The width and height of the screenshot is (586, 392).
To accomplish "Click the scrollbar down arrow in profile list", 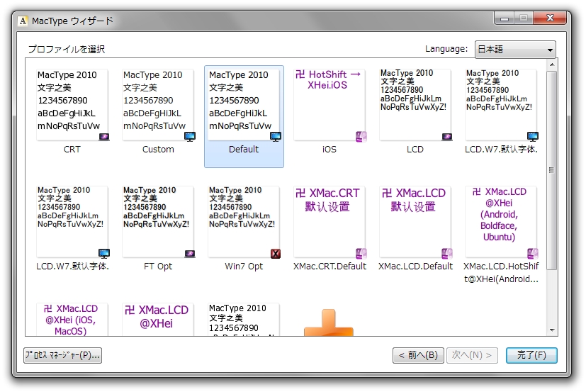I will pos(552,330).
